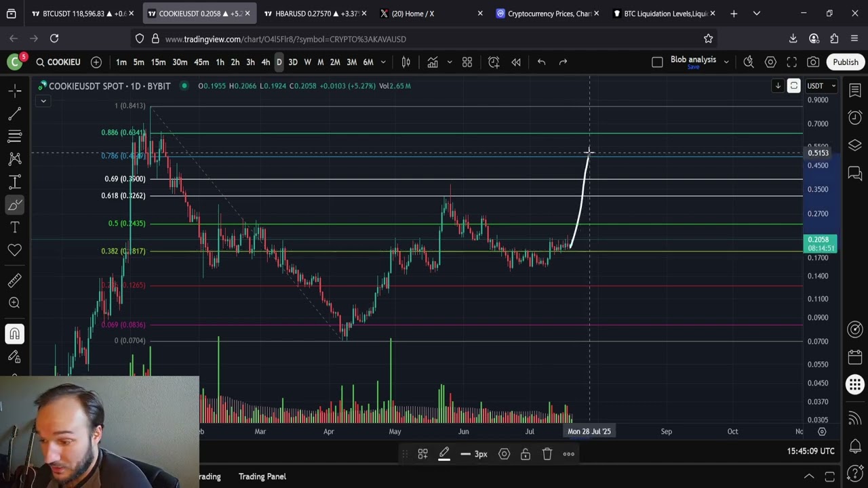Viewport: 868px width, 488px height.
Task: Toggle the lock on the selected drawing
Action: point(526,454)
